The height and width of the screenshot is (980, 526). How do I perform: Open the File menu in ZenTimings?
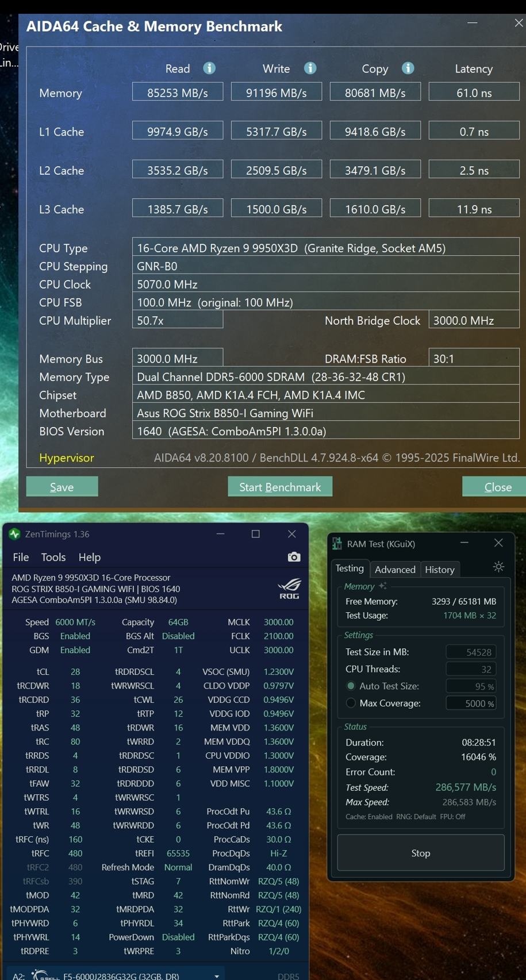[21, 557]
